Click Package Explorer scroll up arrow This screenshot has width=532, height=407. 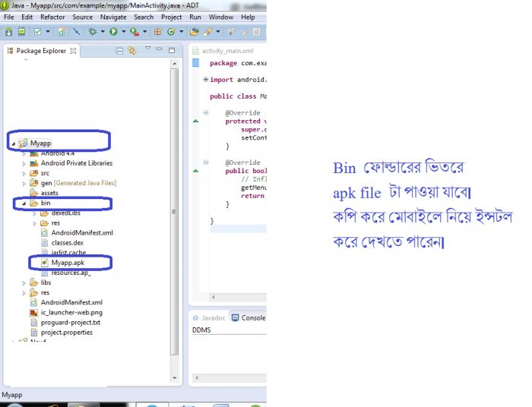[174, 64]
